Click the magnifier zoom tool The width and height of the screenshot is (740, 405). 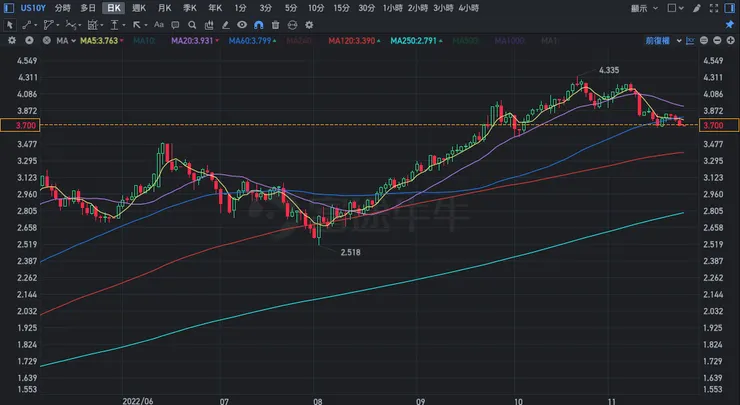[192, 25]
